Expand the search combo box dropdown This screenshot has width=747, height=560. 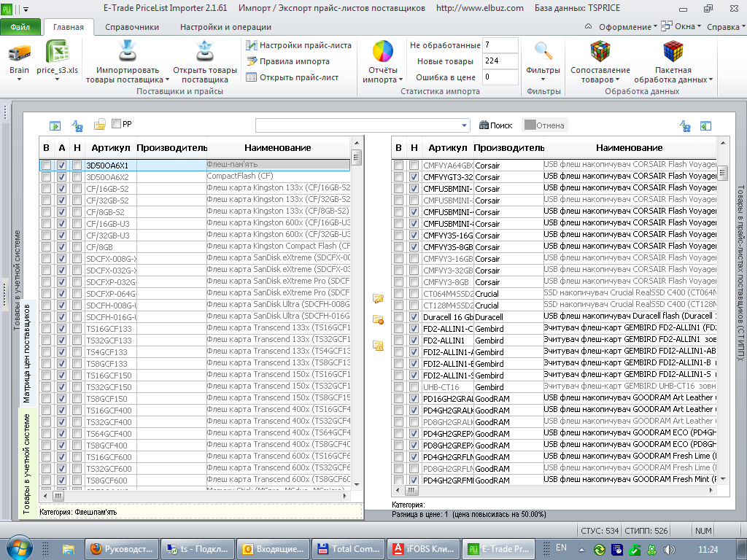pos(464,125)
